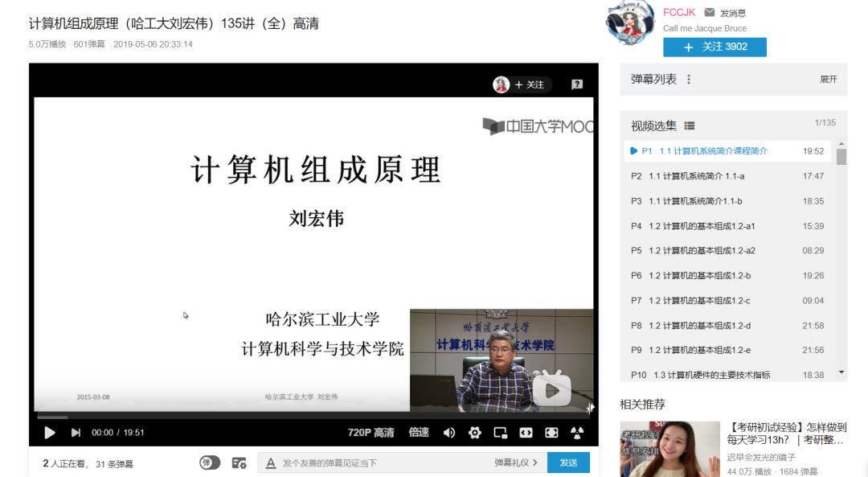The image size is (868, 477).
Task: Open FCCJK uploader profile name
Action: 679,12
